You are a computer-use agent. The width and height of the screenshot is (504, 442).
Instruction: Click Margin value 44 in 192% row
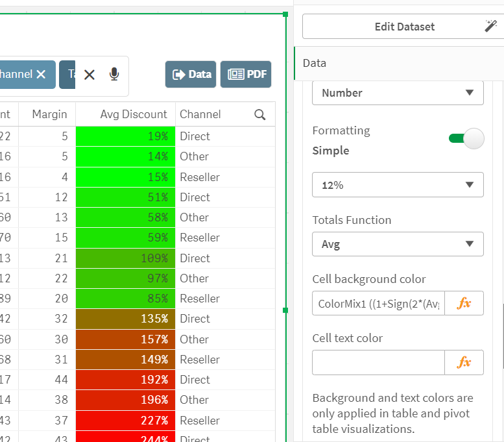click(62, 380)
